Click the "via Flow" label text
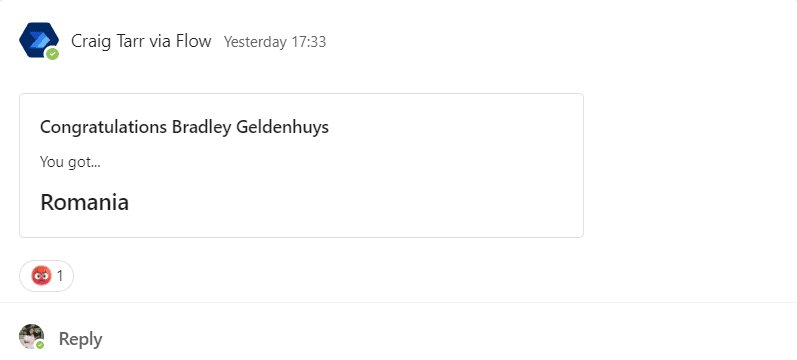The image size is (797, 360). pyautogui.click(x=180, y=41)
